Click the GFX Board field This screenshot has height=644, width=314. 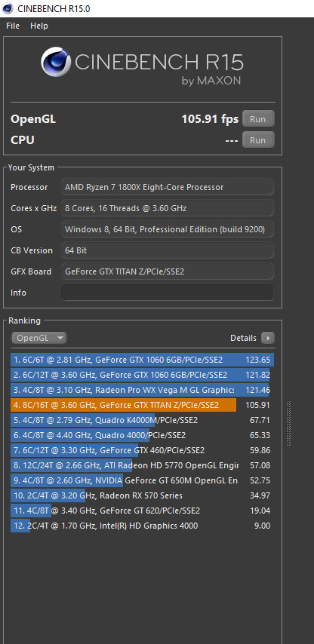click(x=168, y=271)
